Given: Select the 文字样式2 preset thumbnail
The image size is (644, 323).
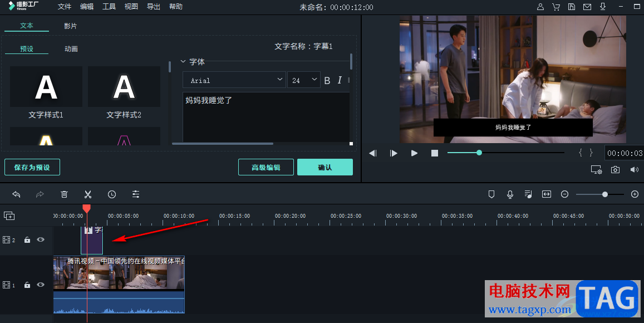Looking at the screenshot, I should tap(124, 87).
